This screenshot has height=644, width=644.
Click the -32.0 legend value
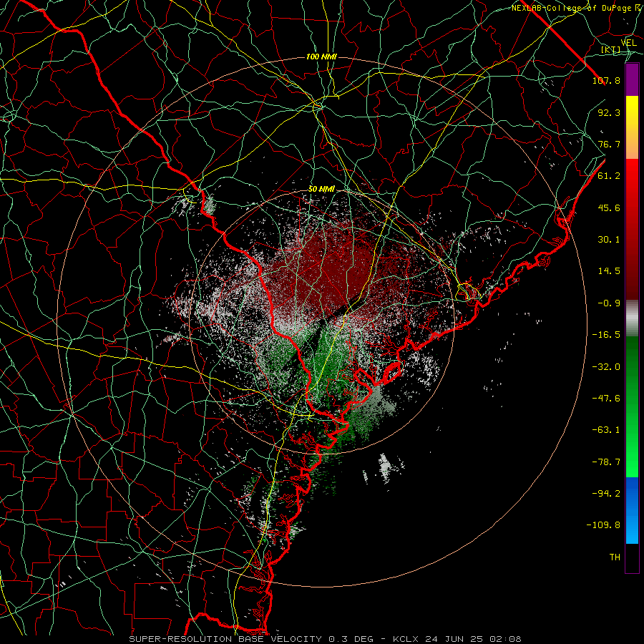pos(606,367)
